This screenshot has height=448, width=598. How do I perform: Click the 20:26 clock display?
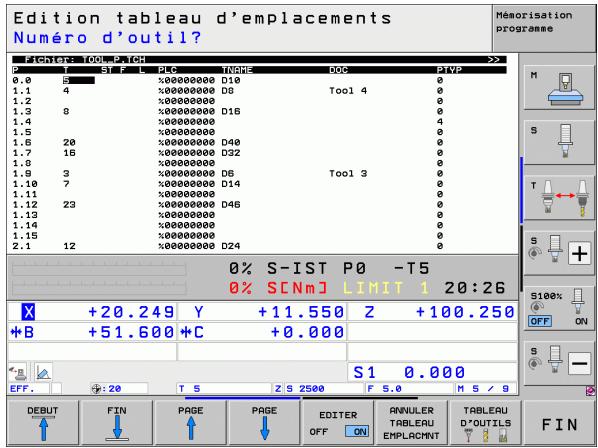[475, 288]
